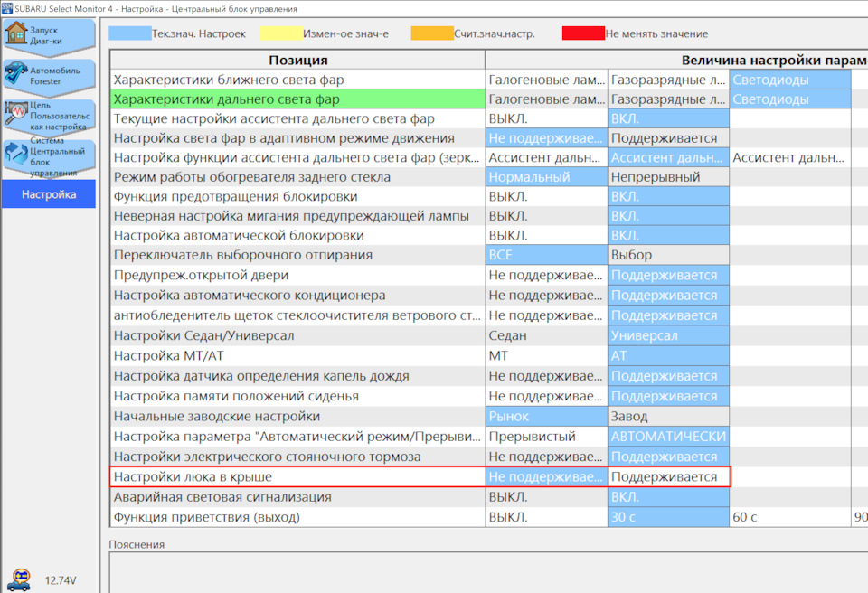The width and height of the screenshot is (868, 593).
Task: Click the yellow Измен-ое знач-е legend swatch
Action: coord(281,33)
